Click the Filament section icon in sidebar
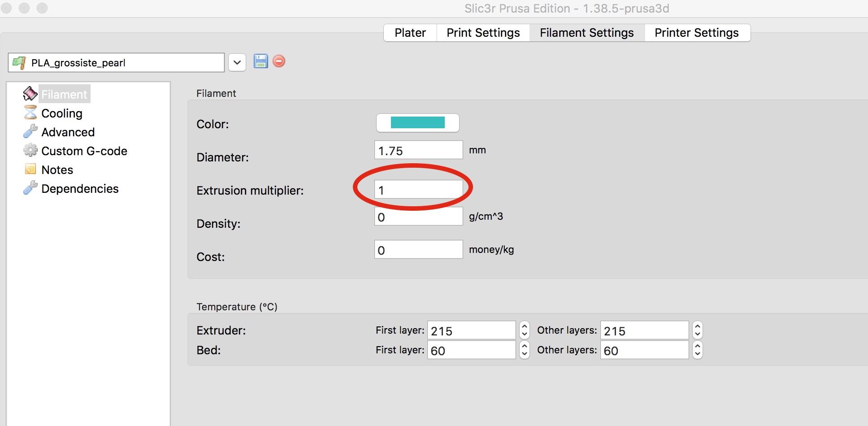Viewport: 868px width, 426px height. [30, 94]
